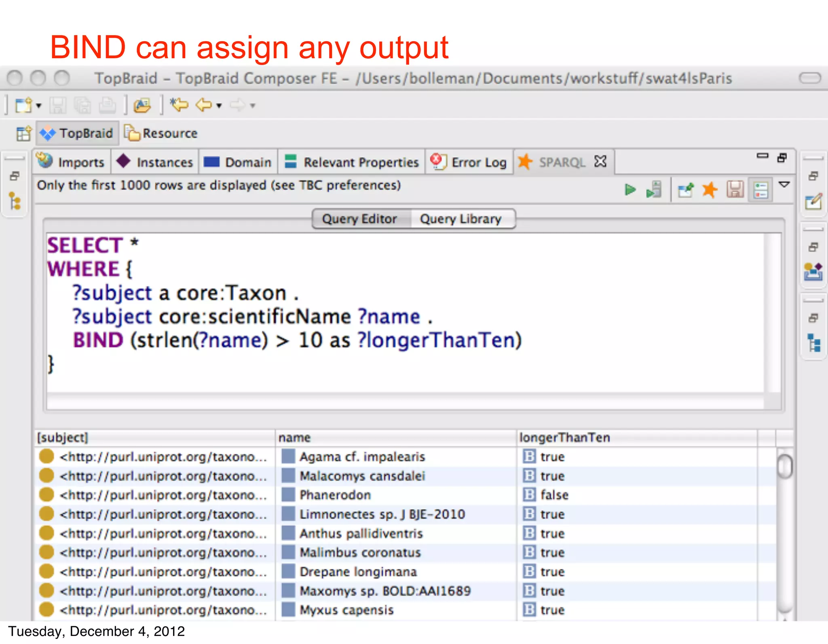Click the subject URI in Agama cf. impalearis row
The height and width of the screenshot is (644, 828).
click(x=163, y=457)
